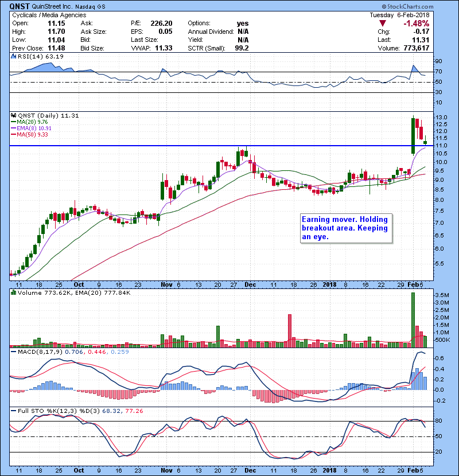Click the P/E 226.20 value
Viewport: 459px width, 476px height.
pos(161,24)
